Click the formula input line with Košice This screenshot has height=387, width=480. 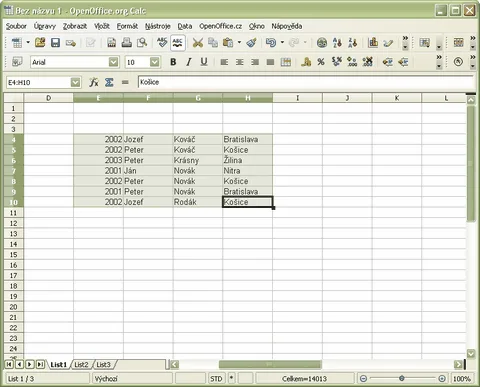tap(306, 82)
